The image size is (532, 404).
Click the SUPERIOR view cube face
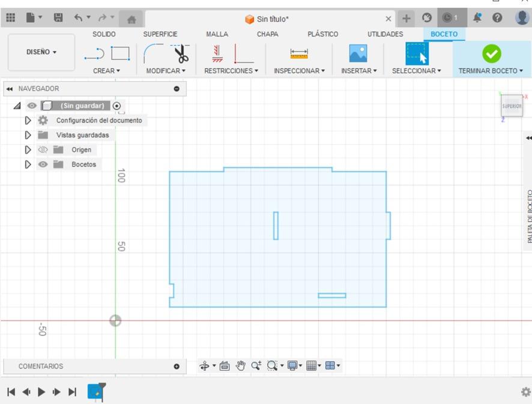pos(512,106)
